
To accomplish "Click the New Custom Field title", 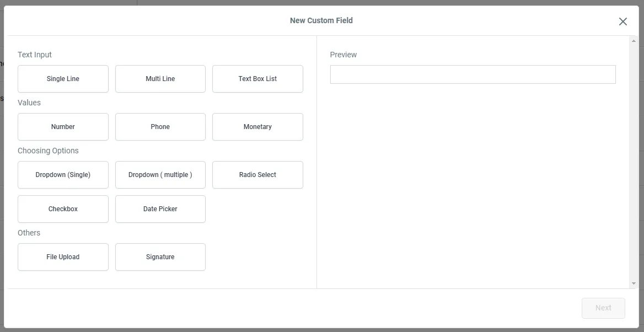I will tap(321, 20).
